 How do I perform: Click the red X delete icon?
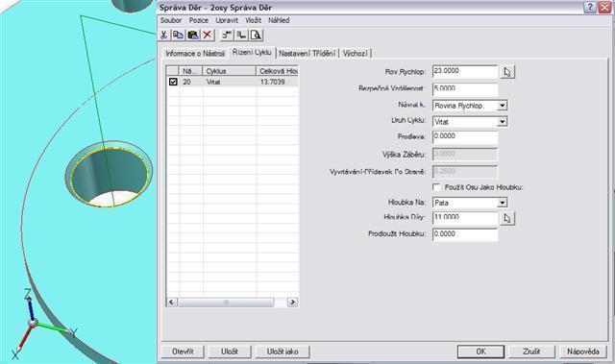tap(208, 36)
